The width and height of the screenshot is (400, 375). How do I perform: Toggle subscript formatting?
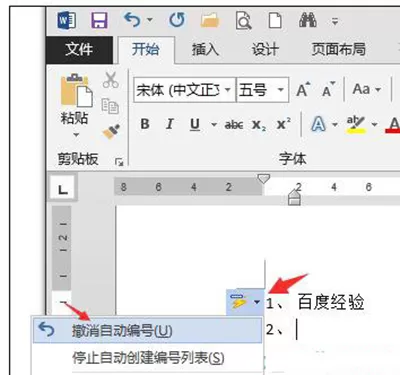[x=259, y=125]
